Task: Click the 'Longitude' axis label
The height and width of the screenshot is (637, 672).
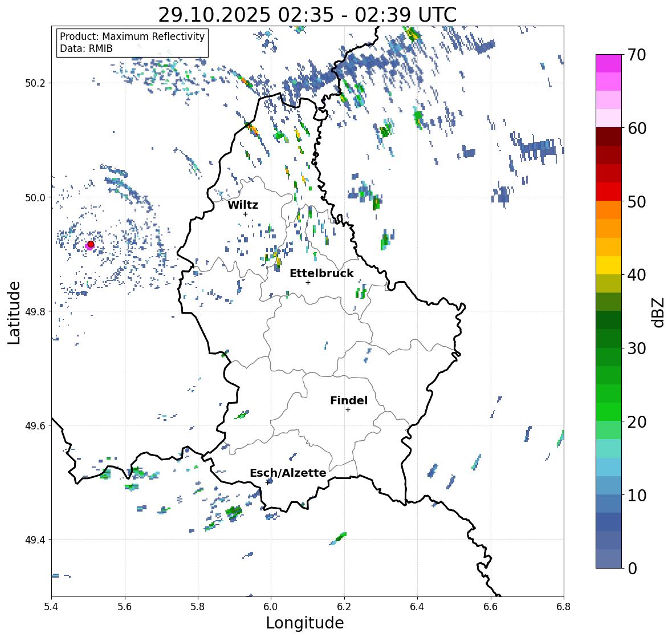Action: coord(305,623)
